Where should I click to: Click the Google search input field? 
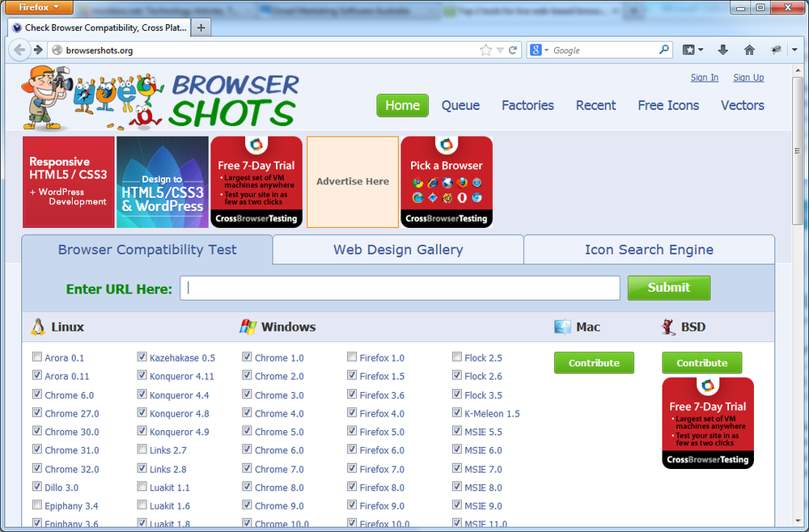click(604, 50)
